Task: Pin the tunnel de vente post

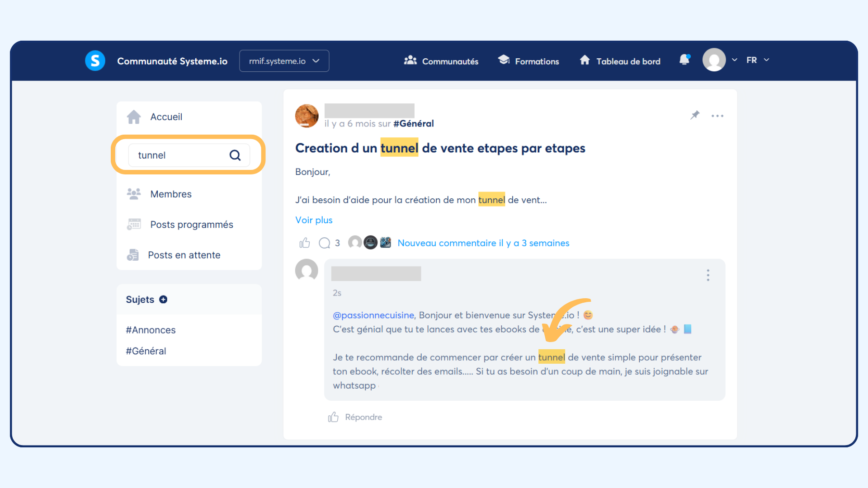Action: (695, 115)
